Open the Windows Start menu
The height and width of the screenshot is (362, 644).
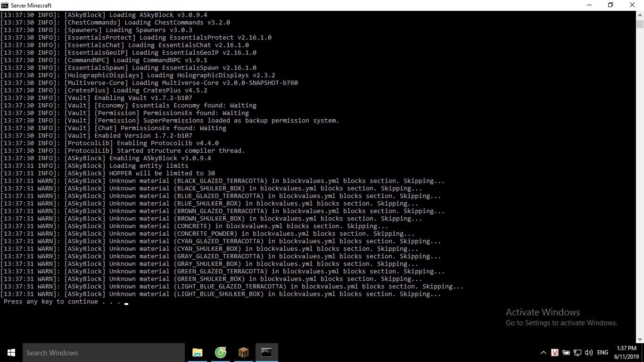(x=11, y=353)
